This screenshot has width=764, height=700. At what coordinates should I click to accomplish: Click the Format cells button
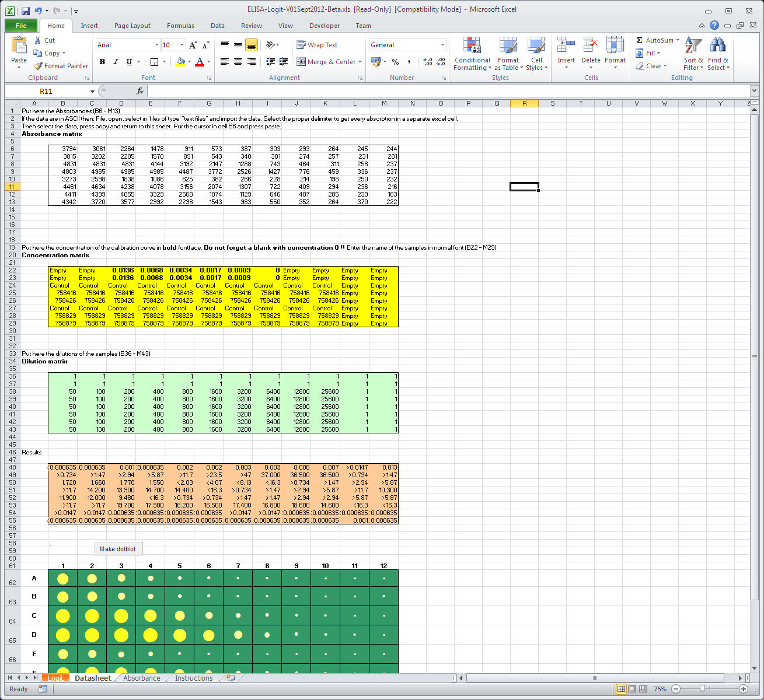pyautogui.click(x=615, y=54)
